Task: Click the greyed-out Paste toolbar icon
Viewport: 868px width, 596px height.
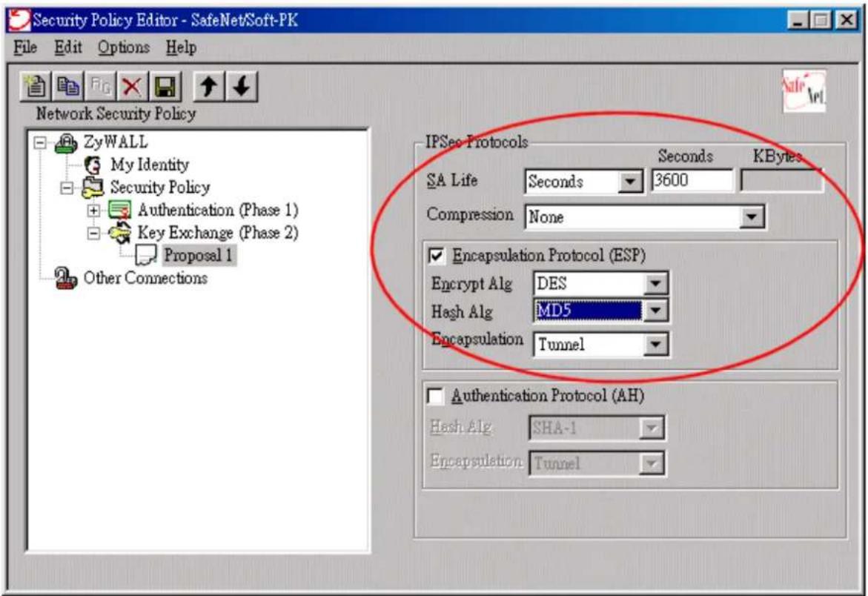Action: coord(99,86)
